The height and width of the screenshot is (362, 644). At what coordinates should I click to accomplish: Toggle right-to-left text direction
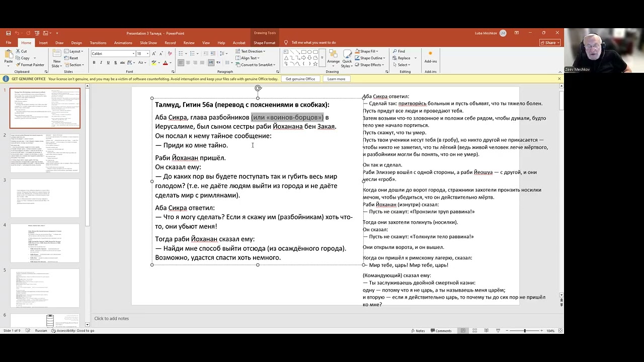[x=218, y=63]
